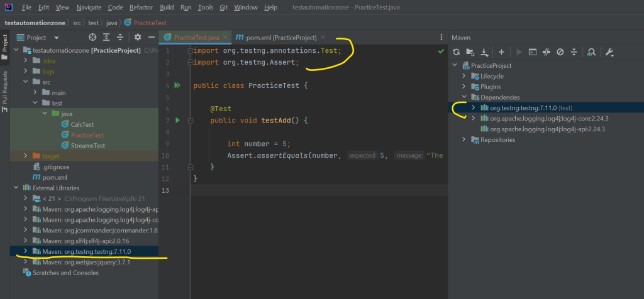Open Maven dependency analyzer icon

(591, 52)
